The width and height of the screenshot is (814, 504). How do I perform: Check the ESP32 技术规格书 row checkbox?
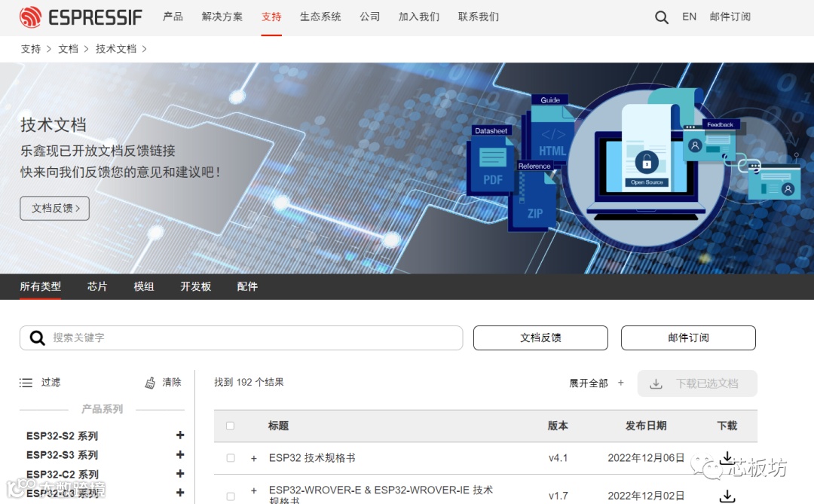click(231, 458)
